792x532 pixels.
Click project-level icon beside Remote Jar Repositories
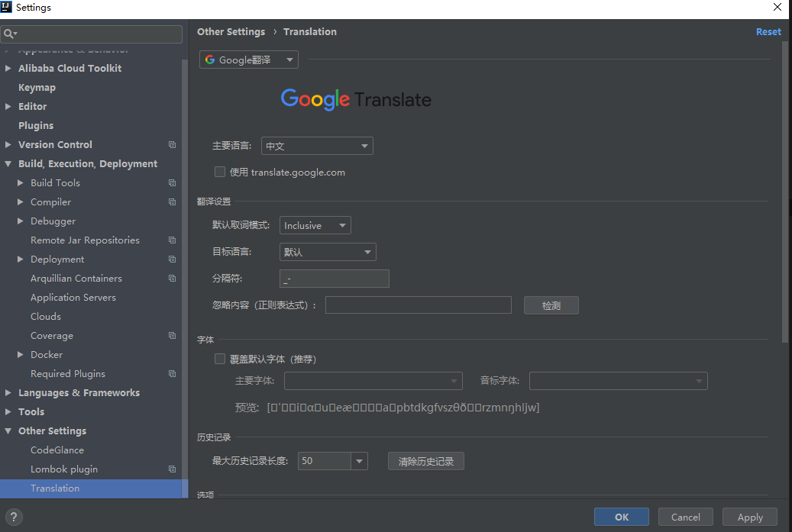[x=173, y=240]
